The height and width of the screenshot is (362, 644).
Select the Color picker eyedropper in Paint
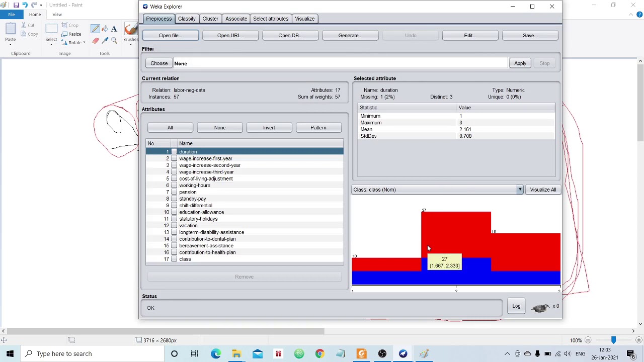(105, 40)
